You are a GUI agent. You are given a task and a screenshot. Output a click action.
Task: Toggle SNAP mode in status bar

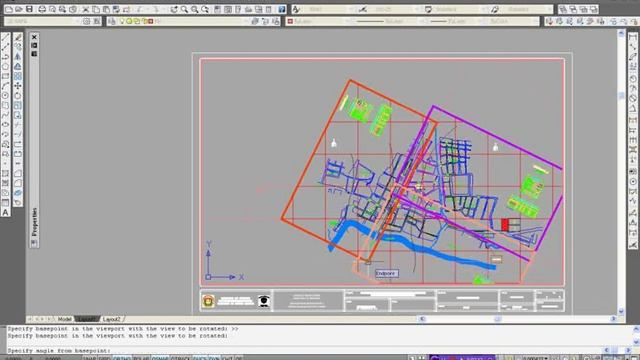89,358
